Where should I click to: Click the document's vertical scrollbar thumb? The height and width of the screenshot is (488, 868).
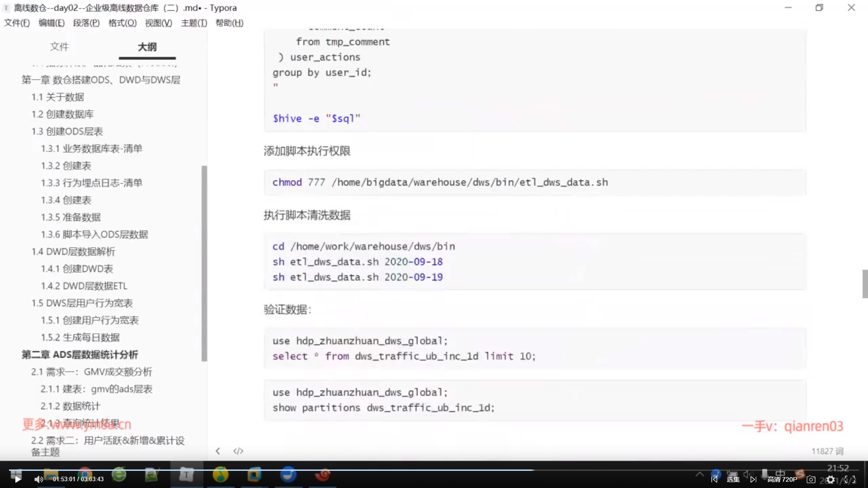(865, 284)
